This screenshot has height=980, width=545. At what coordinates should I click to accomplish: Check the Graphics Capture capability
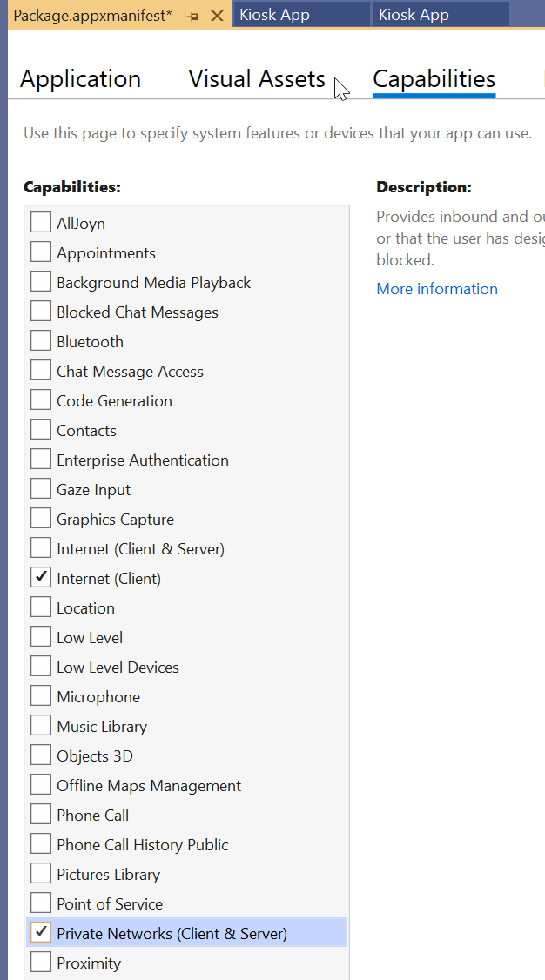(41, 519)
